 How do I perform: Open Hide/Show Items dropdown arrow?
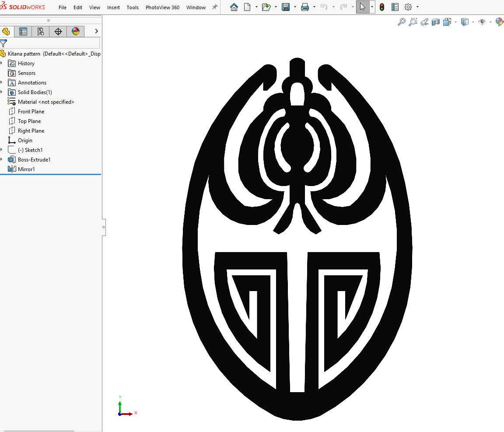pos(490,22)
